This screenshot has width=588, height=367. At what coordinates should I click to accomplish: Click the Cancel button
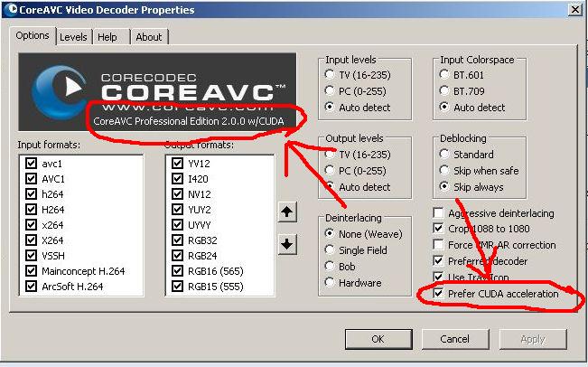point(455,339)
